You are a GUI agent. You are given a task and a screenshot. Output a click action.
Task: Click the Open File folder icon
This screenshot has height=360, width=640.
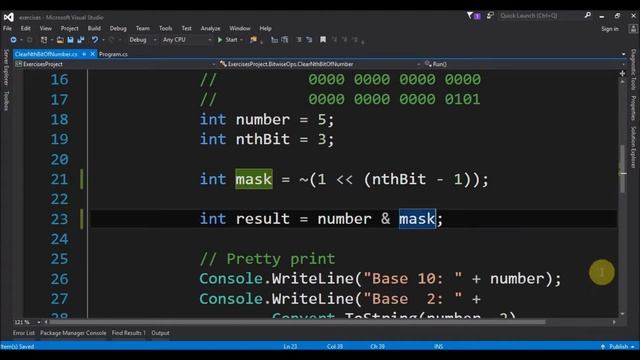point(60,40)
